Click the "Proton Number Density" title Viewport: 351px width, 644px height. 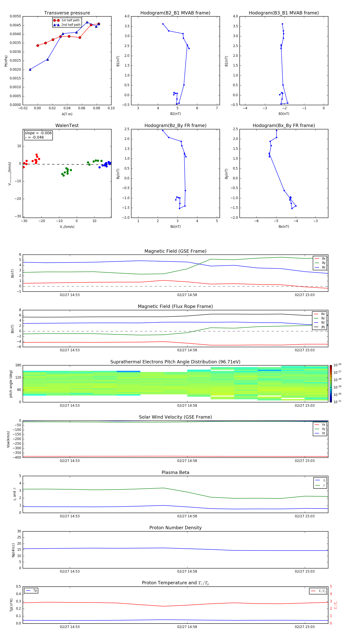[175, 528]
